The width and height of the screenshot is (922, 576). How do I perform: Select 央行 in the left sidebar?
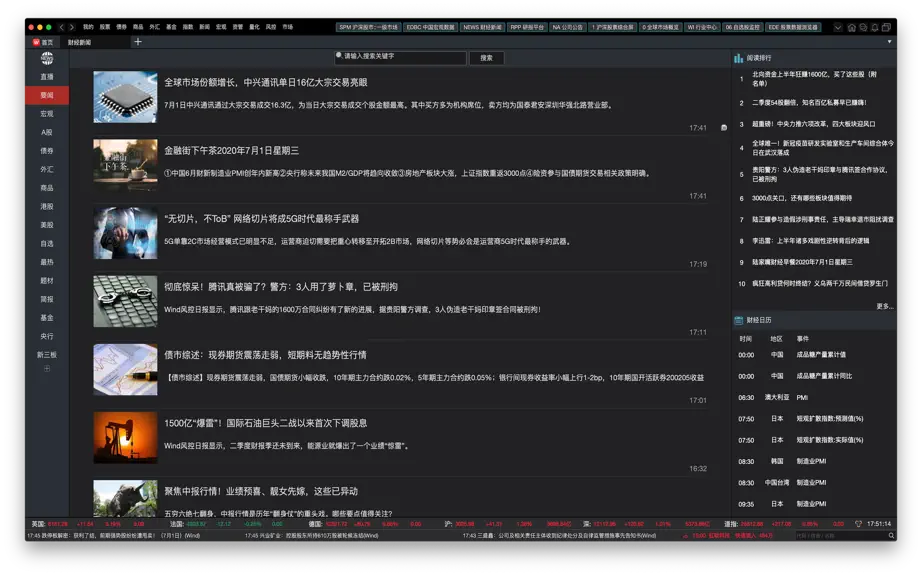[47, 336]
